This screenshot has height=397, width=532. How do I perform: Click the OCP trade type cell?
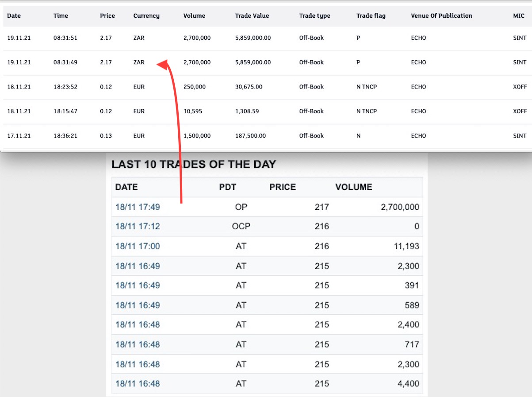(x=241, y=227)
